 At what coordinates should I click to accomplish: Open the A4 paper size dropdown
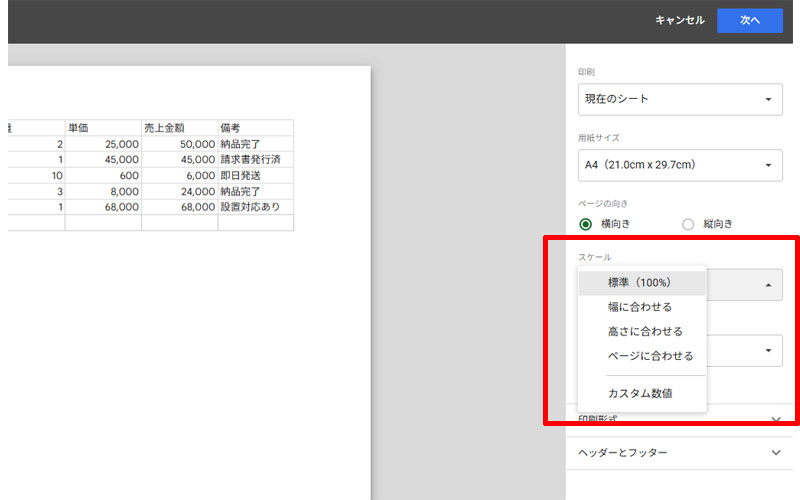pyautogui.click(x=680, y=165)
